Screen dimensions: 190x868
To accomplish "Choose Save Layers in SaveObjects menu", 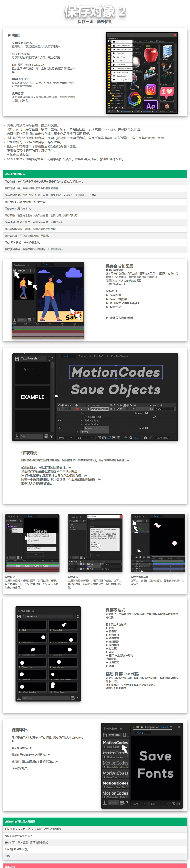I will (122, 42).
